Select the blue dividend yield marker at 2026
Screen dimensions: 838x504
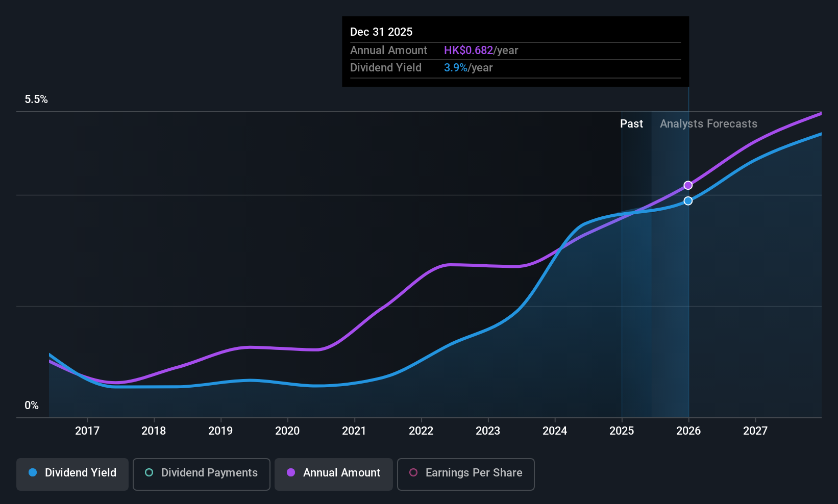click(x=688, y=201)
